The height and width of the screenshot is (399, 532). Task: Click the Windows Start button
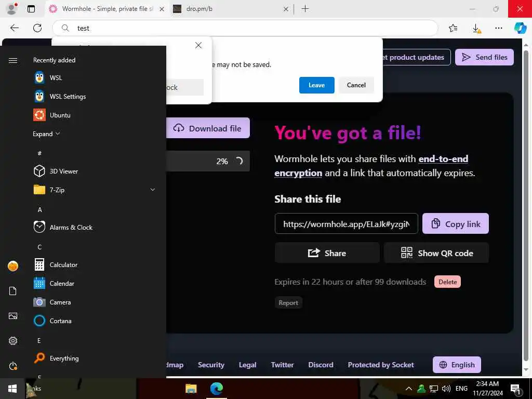12,389
